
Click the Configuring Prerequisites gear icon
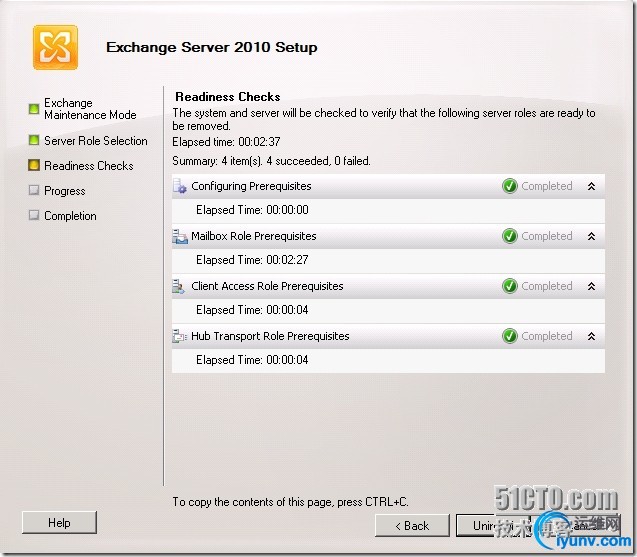pyautogui.click(x=180, y=186)
